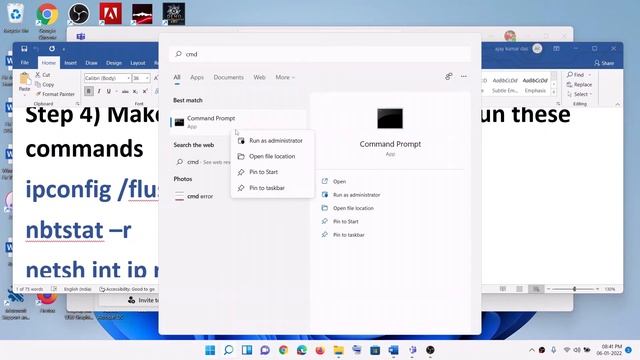The height and width of the screenshot is (360, 640).
Task: Click the Word zoom slider handle
Action: (x=574, y=289)
